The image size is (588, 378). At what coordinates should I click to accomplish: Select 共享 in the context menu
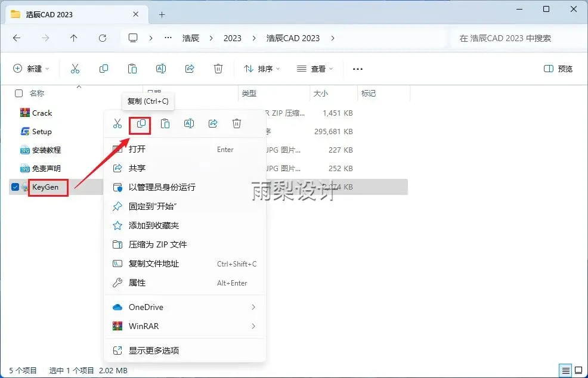184,168
